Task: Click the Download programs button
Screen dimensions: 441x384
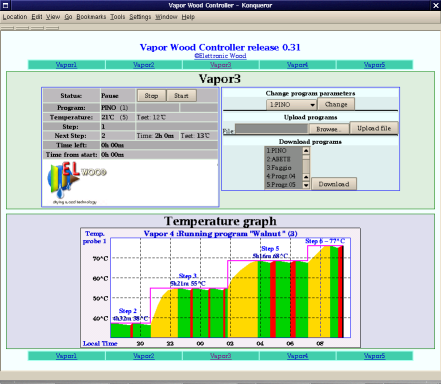Action: point(334,184)
